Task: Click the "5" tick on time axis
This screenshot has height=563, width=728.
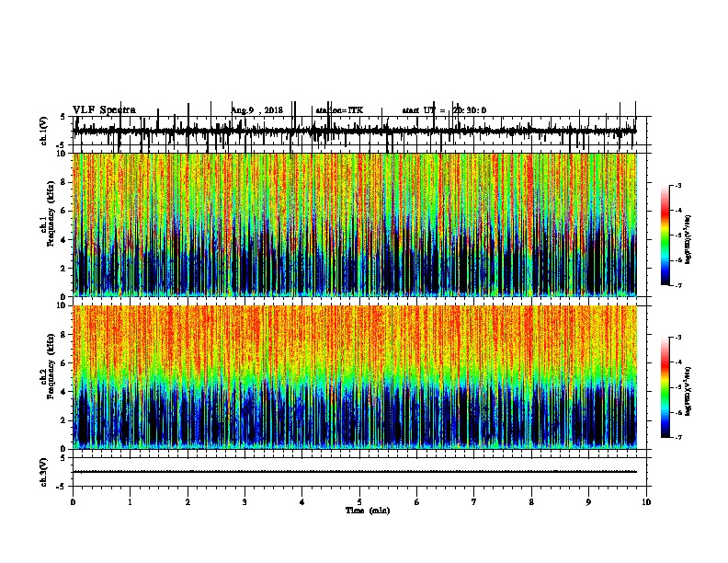Action: point(359,502)
